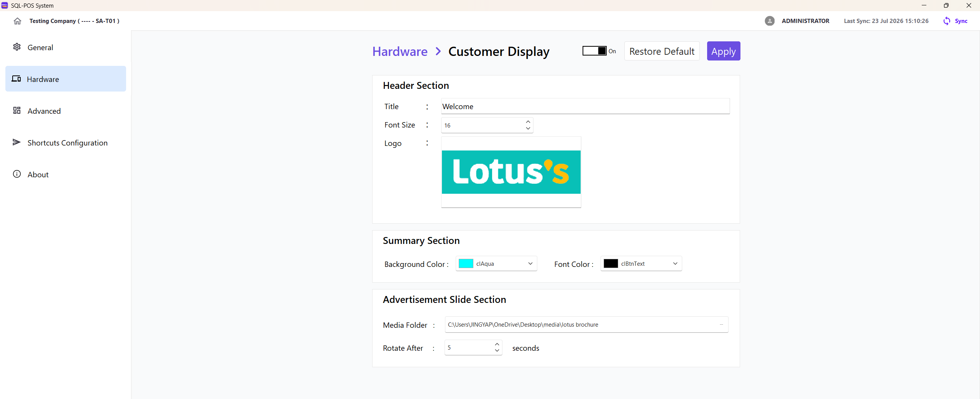Click the About info icon
Screen dimensions: 980x399
coord(17,174)
